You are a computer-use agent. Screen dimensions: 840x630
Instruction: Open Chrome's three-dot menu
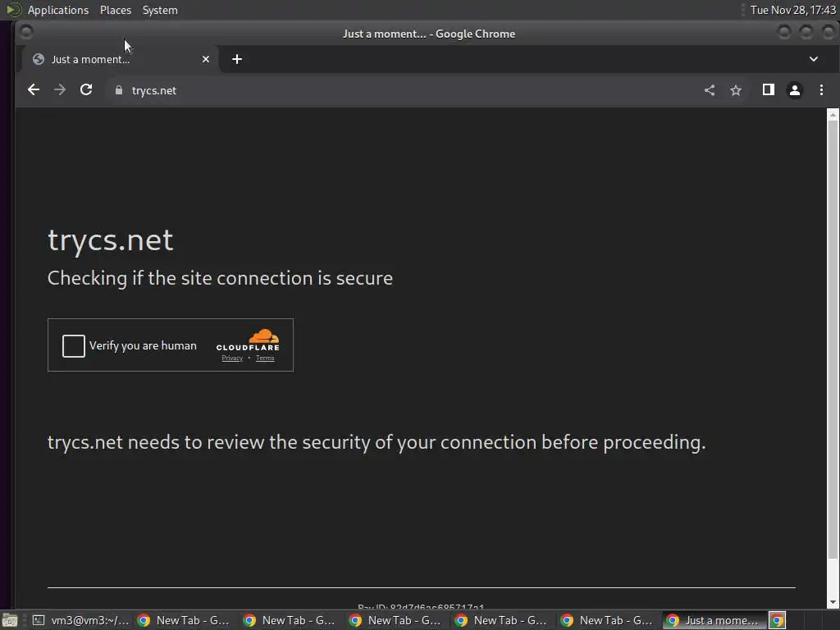pyautogui.click(x=821, y=90)
